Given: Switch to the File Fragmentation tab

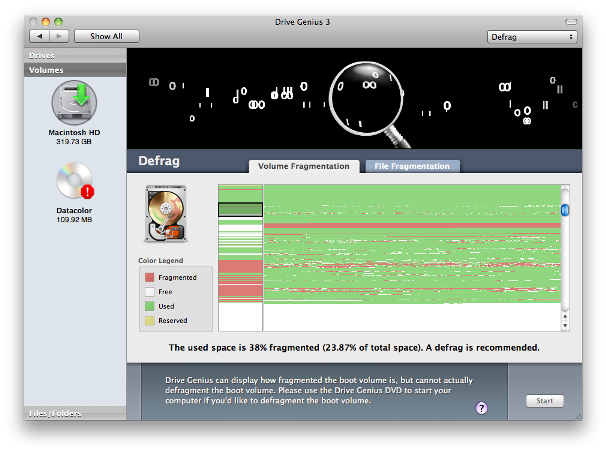Looking at the screenshot, I should [412, 166].
